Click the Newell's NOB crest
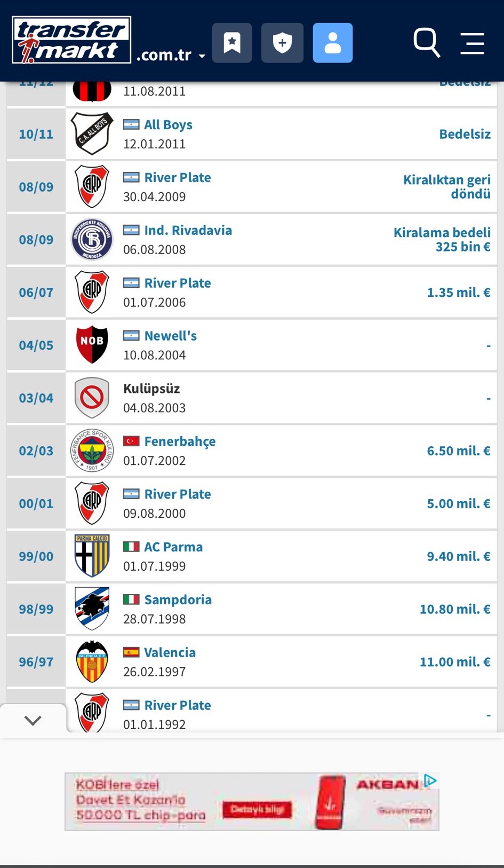This screenshot has height=868, width=504. pos(92,344)
